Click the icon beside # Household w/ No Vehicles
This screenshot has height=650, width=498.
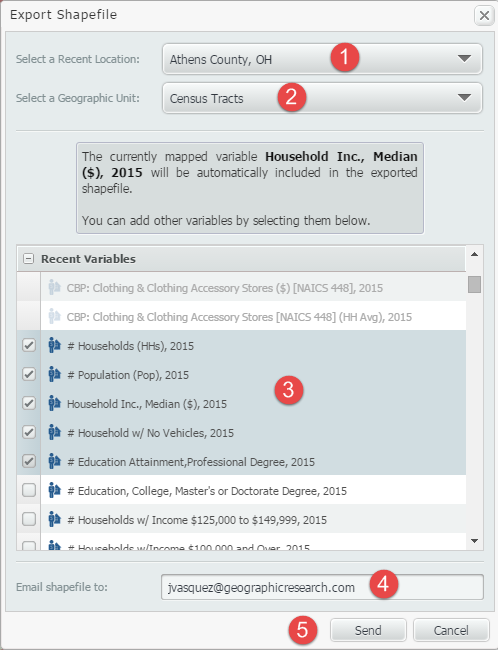[54, 432]
